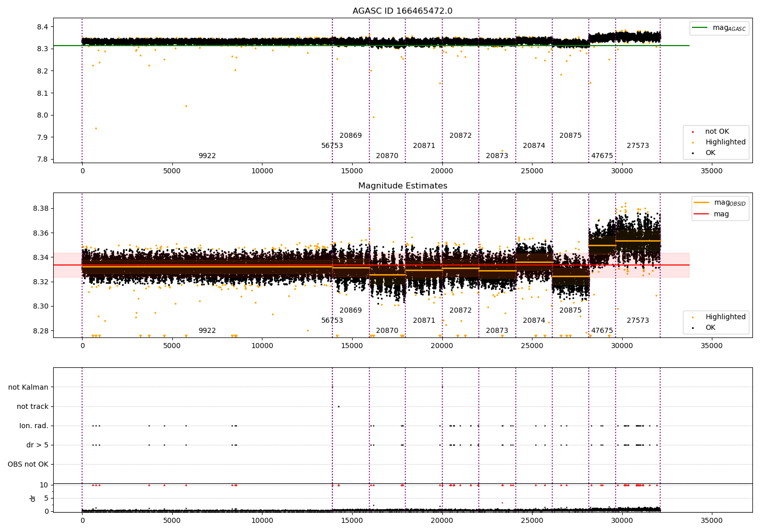Viewport: 760px width, 532px height.
Task: Click the 8.30 y-axis tick label
Action: click(41, 307)
